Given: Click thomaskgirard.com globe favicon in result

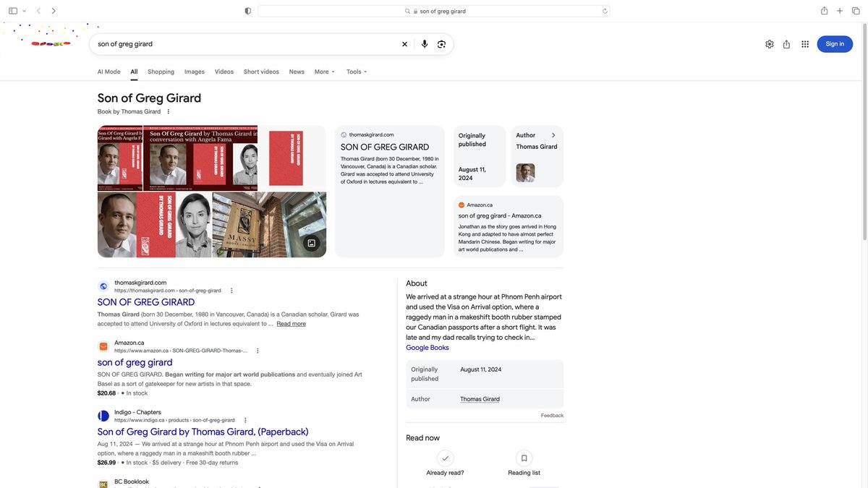Looking at the screenshot, I should (103, 286).
